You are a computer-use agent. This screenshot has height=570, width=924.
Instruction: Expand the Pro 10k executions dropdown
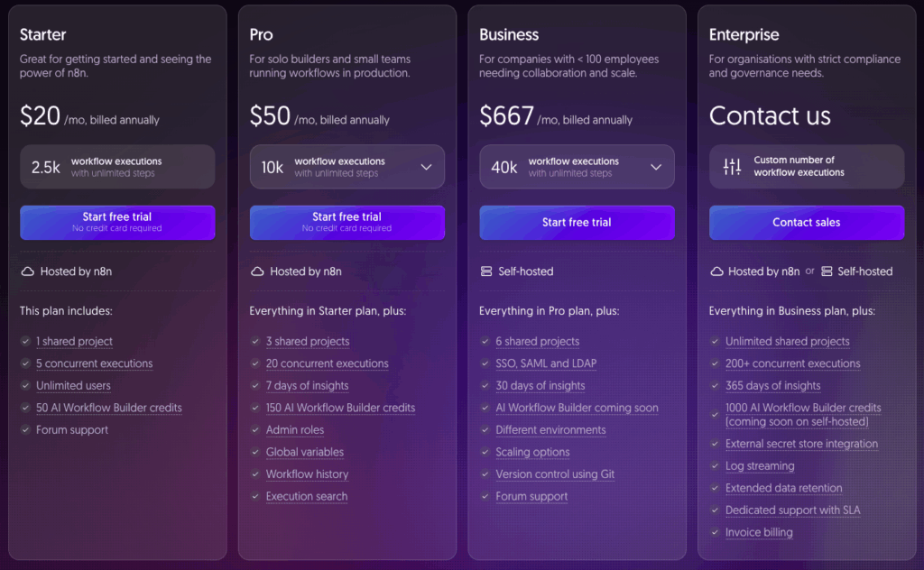click(x=426, y=167)
